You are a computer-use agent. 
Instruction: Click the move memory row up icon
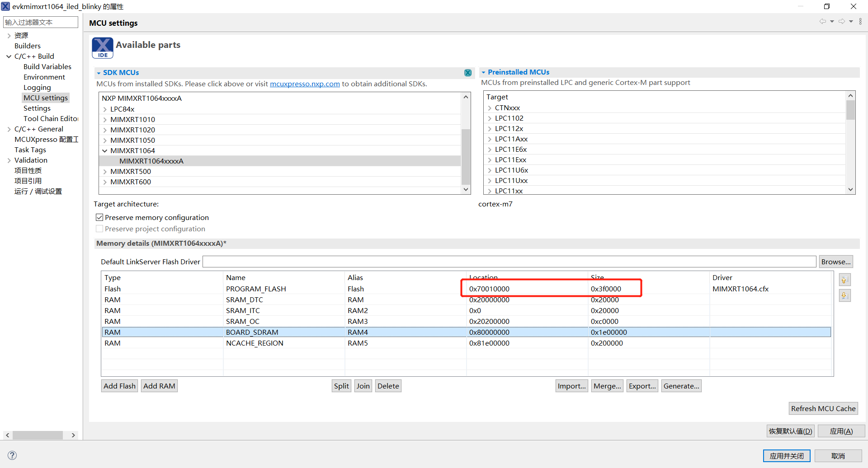pyautogui.click(x=844, y=280)
